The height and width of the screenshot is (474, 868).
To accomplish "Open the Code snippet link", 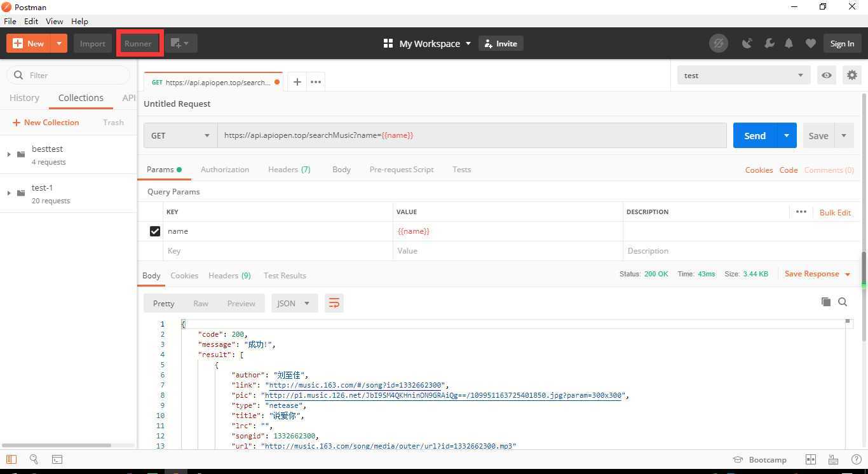I will click(x=789, y=170).
